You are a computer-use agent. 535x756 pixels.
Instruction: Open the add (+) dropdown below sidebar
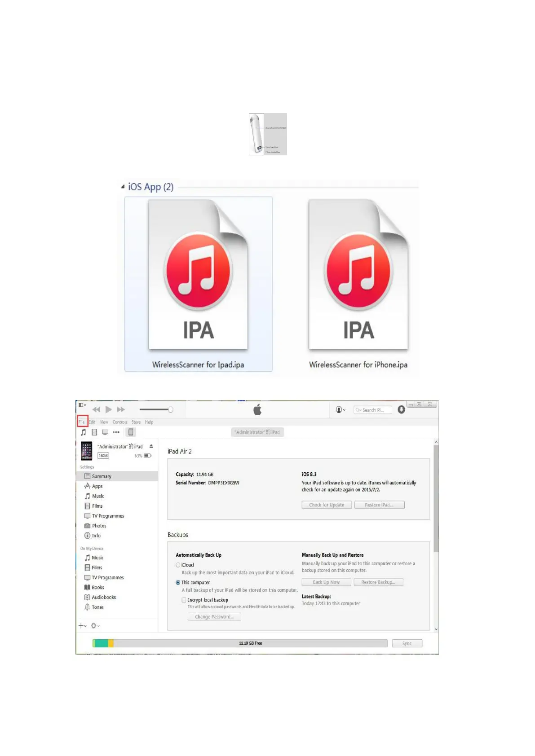[x=83, y=625]
